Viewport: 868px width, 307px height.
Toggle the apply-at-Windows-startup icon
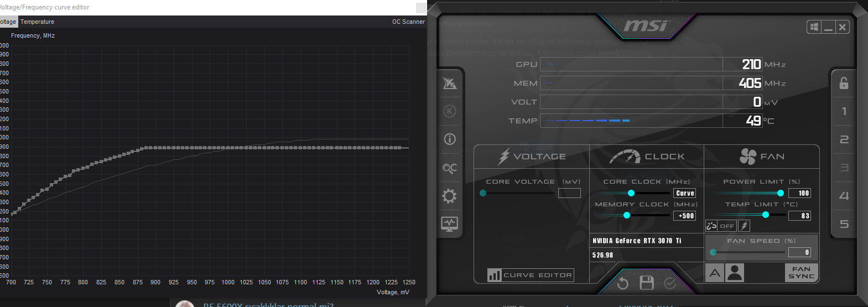click(814, 27)
